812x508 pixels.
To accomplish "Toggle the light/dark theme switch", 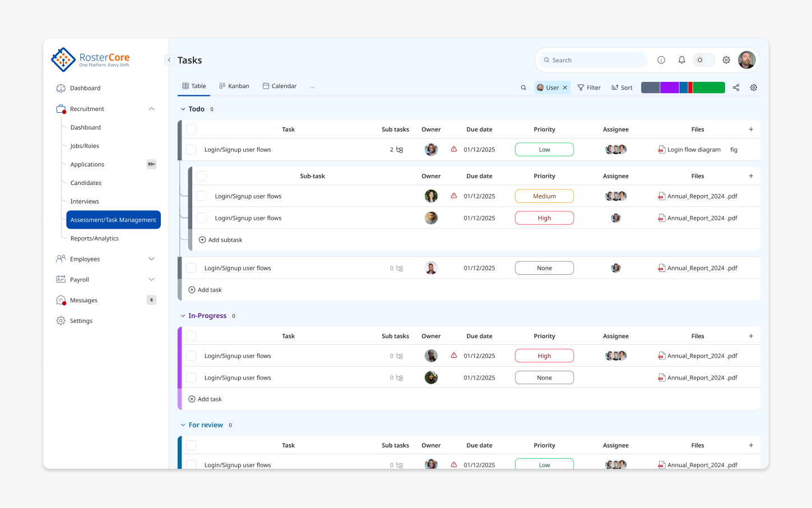I will point(704,60).
